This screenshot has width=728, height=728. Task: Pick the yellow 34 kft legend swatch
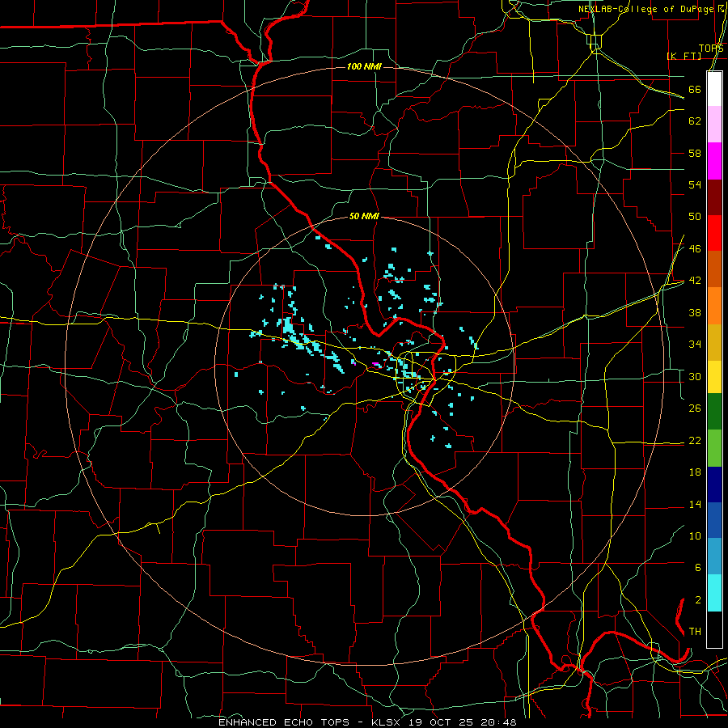coord(714,376)
